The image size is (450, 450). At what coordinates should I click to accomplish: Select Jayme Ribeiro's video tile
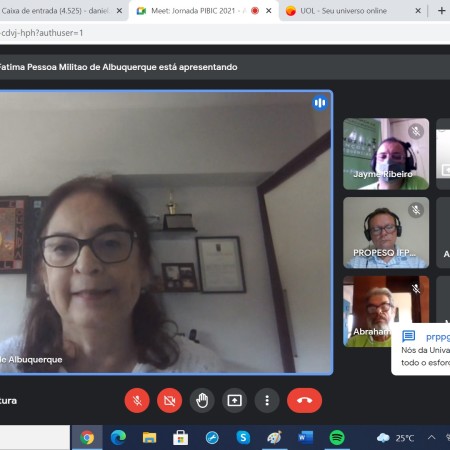386,154
